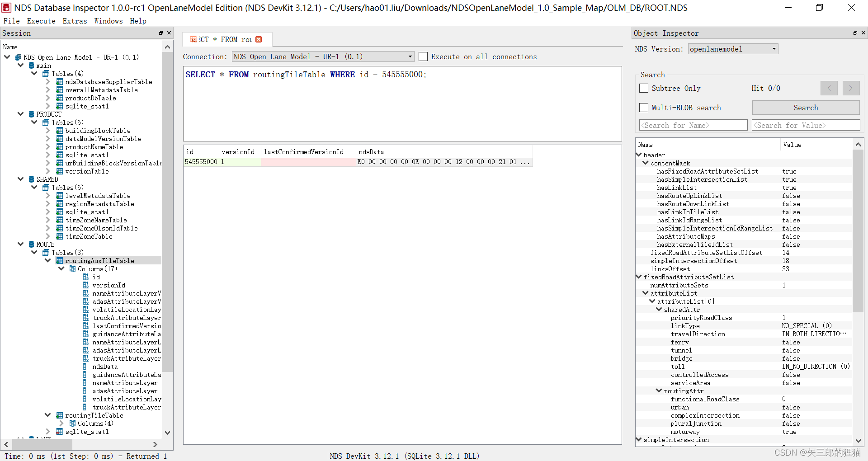Expand Columns(4) under routingTileTable
This screenshot has width=868, height=461.
click(61, 423)
